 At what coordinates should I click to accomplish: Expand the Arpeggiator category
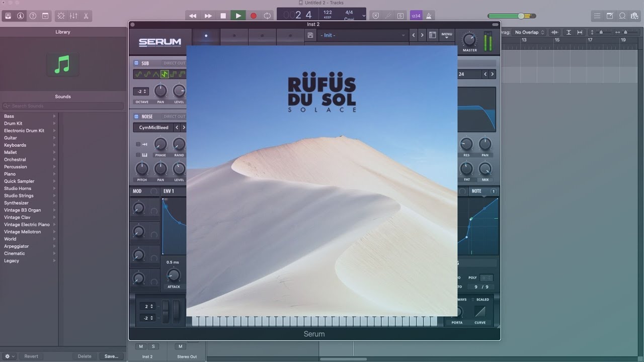[54, 246]
